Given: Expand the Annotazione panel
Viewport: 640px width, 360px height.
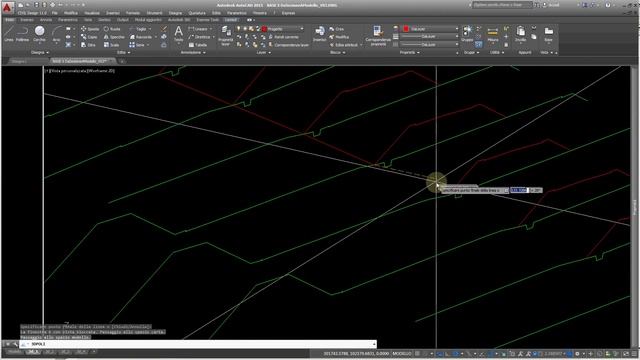Looking at the screenshot, I should pyautogui.click(x=193, y=52).
